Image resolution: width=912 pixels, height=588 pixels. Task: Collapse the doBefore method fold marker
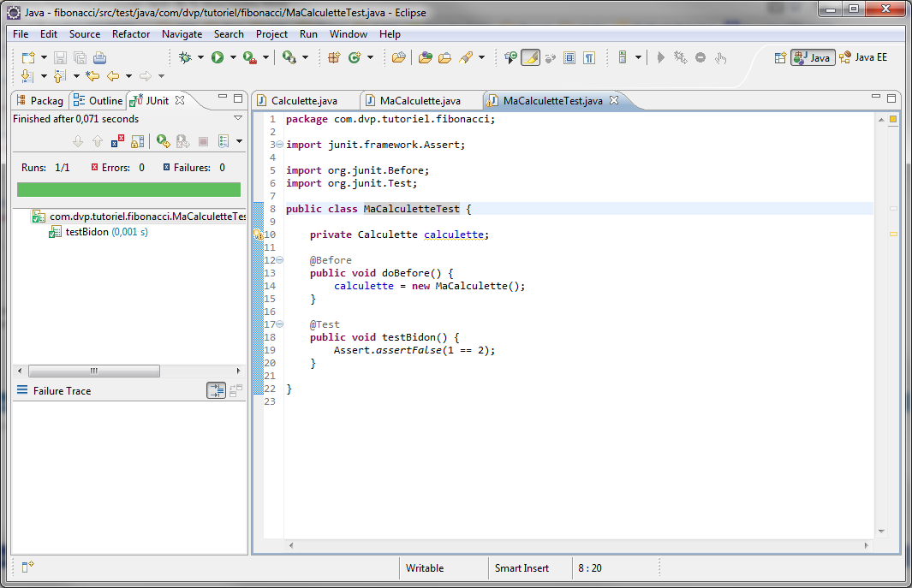(280, 260)
